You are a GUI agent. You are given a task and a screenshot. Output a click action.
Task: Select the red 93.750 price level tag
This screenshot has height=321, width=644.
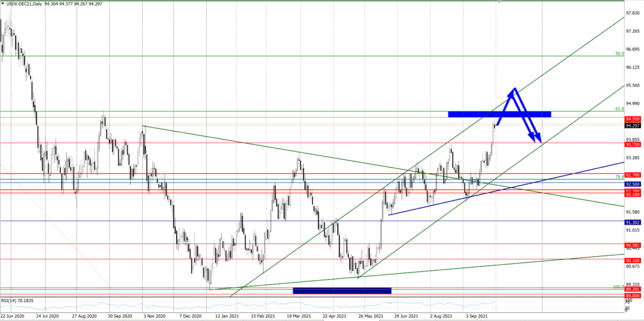tap(633, 143)
